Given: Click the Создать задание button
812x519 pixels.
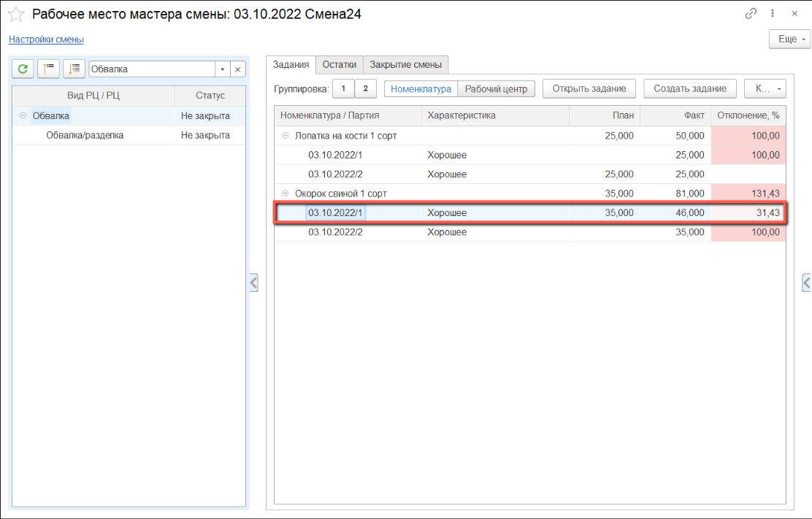Looking at the screenshot, I should (x=689, y=88).
